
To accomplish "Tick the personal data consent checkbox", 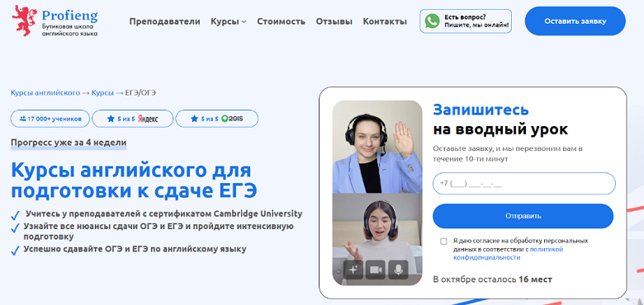I will click(443, 241).
